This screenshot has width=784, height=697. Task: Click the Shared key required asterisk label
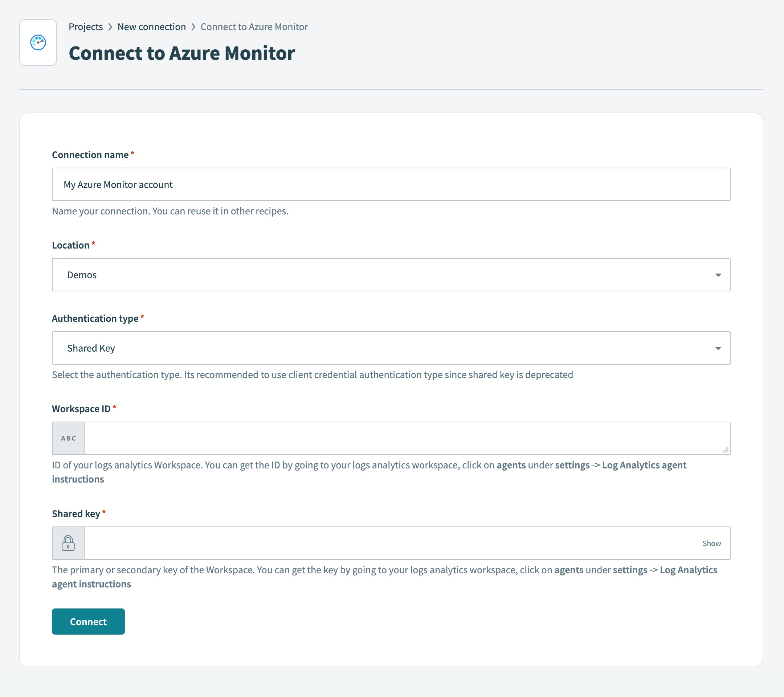(x=104, y=512)
